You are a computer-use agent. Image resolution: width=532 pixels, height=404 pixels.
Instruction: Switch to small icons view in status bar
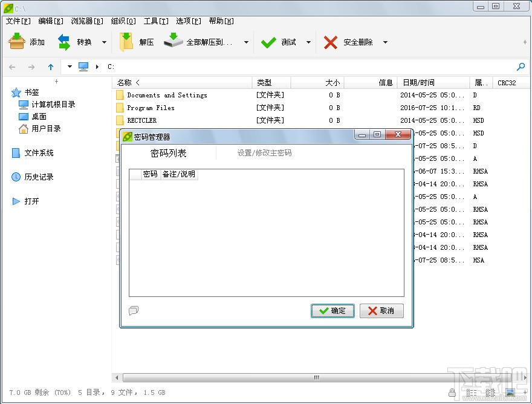point(490,393)
